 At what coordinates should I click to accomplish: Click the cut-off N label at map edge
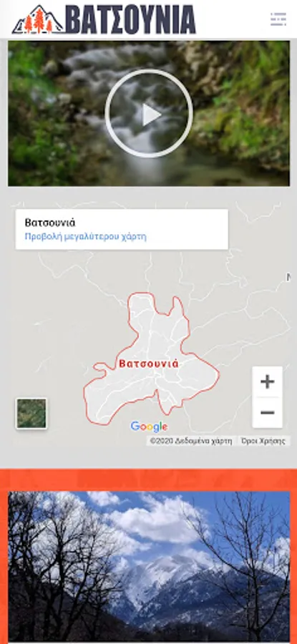[x=288, y=278]
